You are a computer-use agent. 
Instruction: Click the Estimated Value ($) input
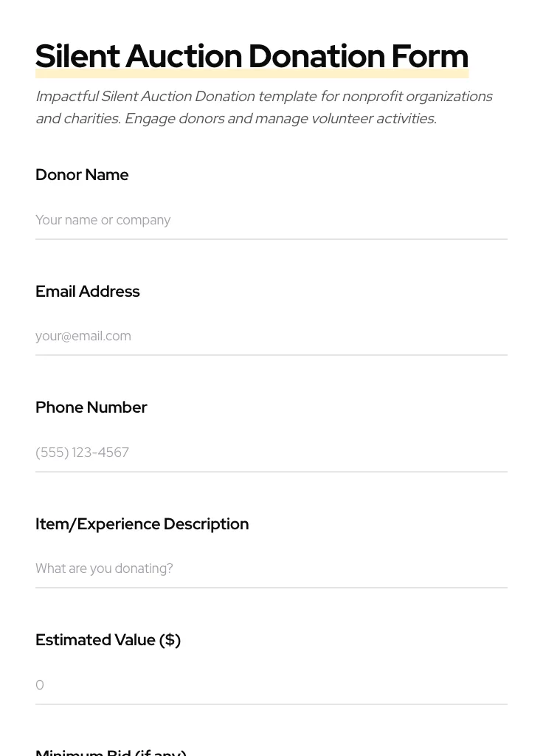(x=271, y=685)
